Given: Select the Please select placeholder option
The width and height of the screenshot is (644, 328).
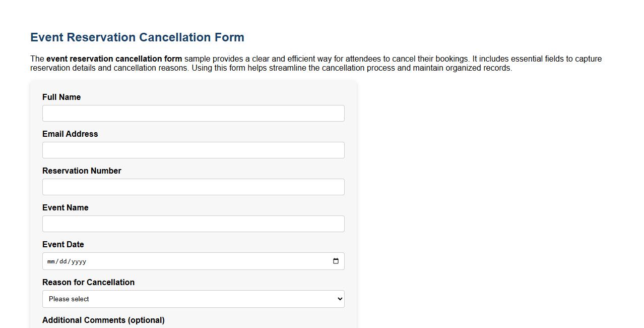Looking at the screenshot, I should (x=193, y=299).
